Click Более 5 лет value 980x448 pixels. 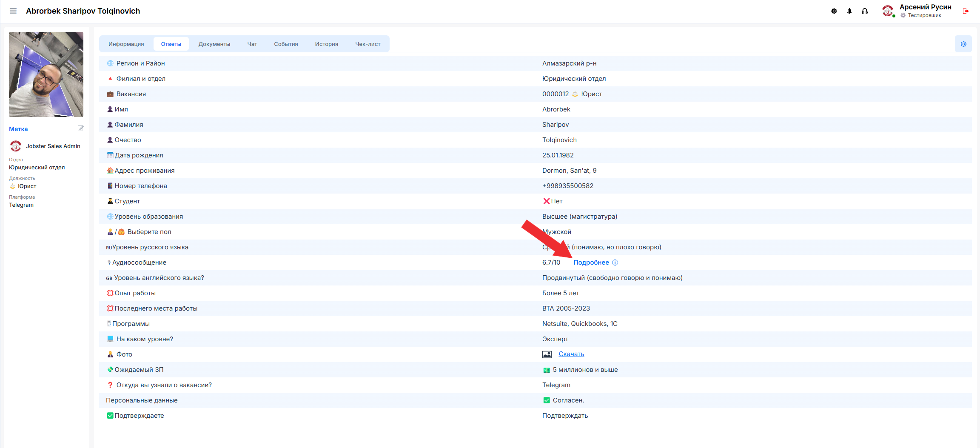561,293
